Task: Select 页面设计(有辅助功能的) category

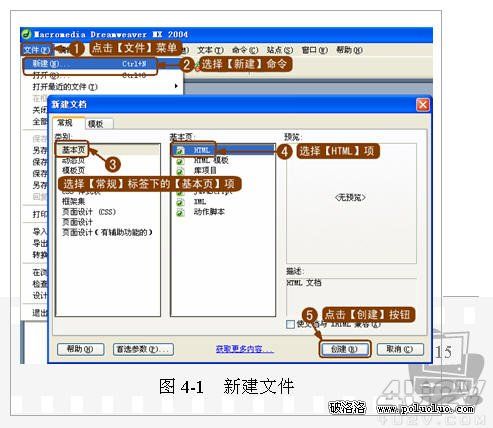Action: click(x=107, y=232)
